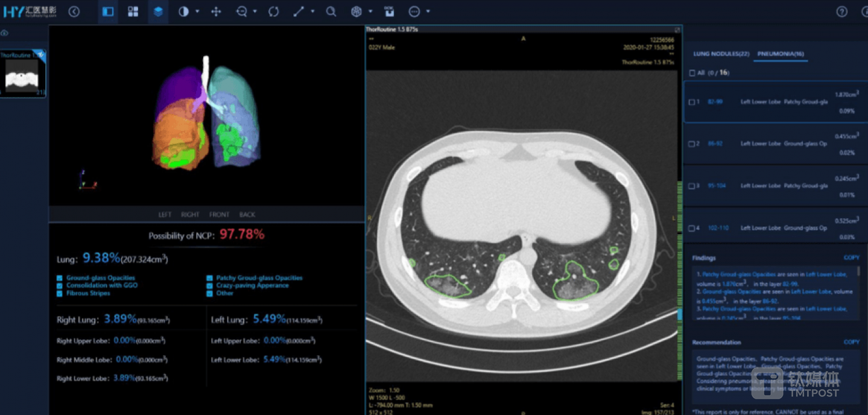Viewport: 868px width, 415px height.
Task: Click the back arrow circle icon
Action: click(x=74, y=11)
